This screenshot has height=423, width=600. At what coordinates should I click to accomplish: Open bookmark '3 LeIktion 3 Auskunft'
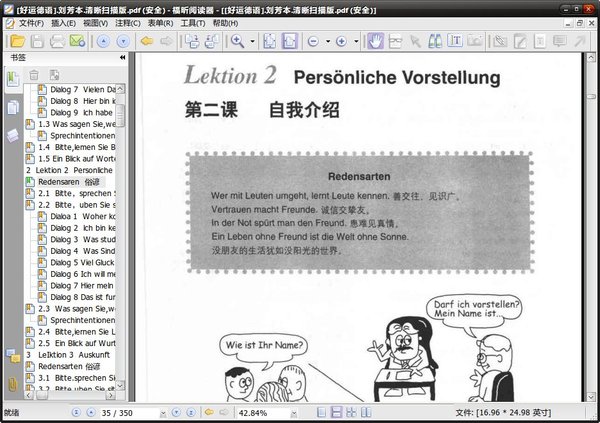point(68,355)
